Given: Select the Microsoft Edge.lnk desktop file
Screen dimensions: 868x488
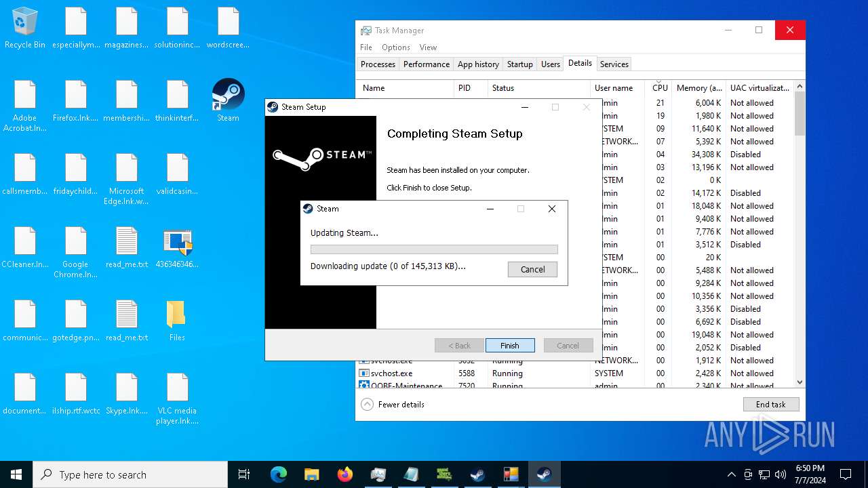Looking at the screenshot, I should tap(126, 180).
